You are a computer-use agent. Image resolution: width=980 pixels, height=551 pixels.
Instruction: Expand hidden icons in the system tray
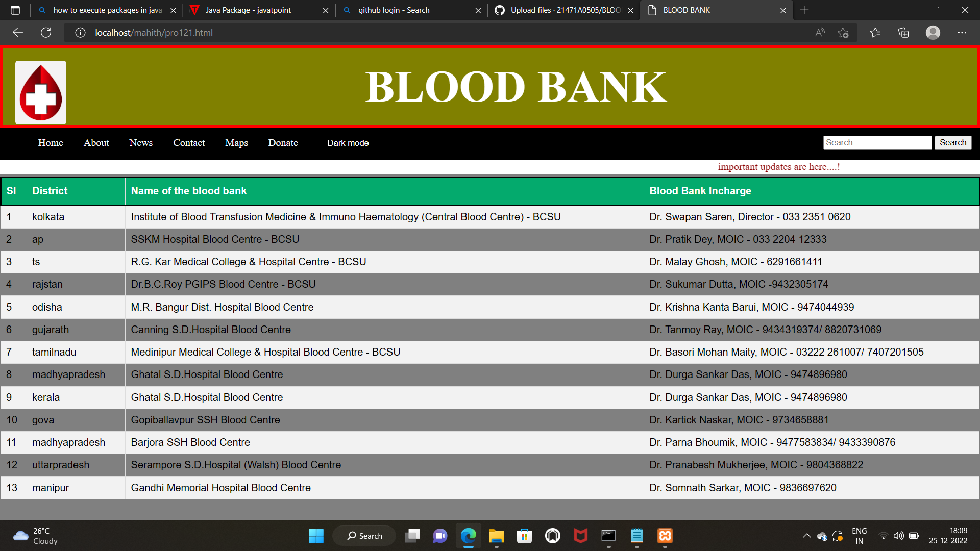click(807, 536)
